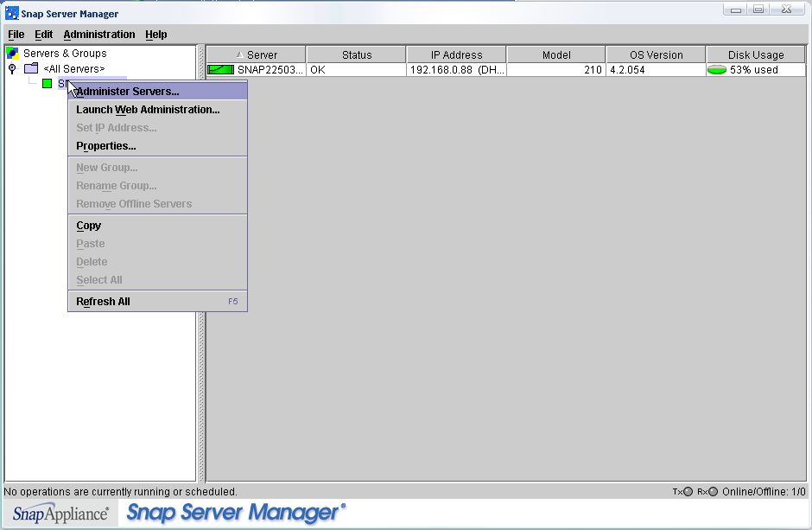Screen dimensions: 812x530
Task: Select the All Servers folder icon
Action: coord(31,68)
